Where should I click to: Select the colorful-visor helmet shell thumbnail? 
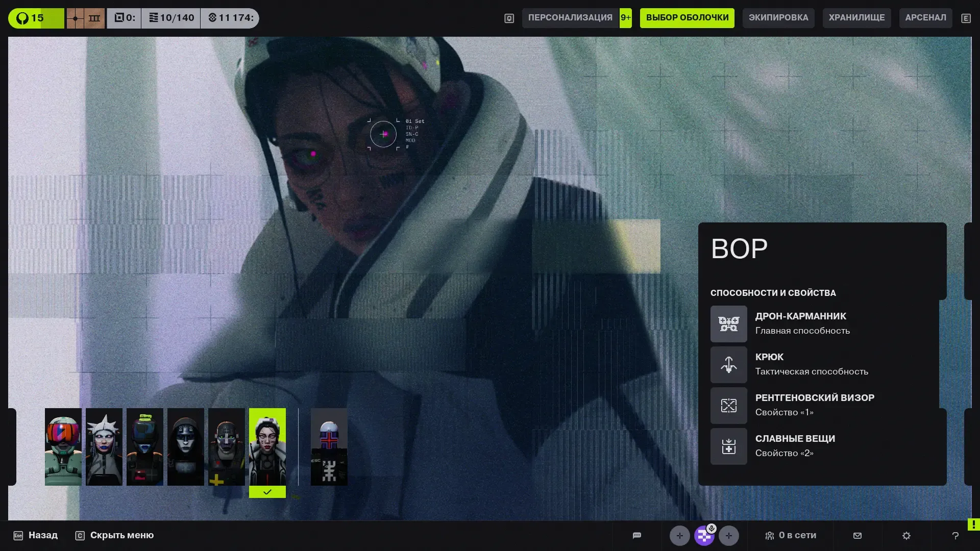pos(63,446)
